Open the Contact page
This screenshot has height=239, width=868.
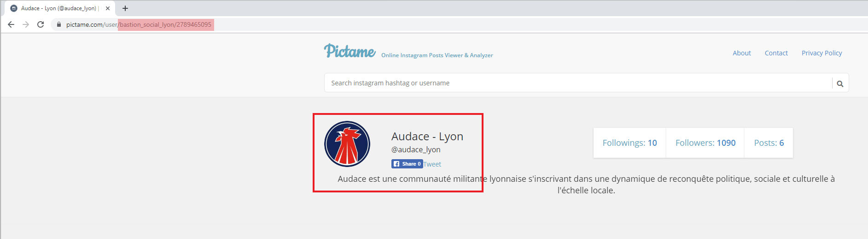(776, 53)
